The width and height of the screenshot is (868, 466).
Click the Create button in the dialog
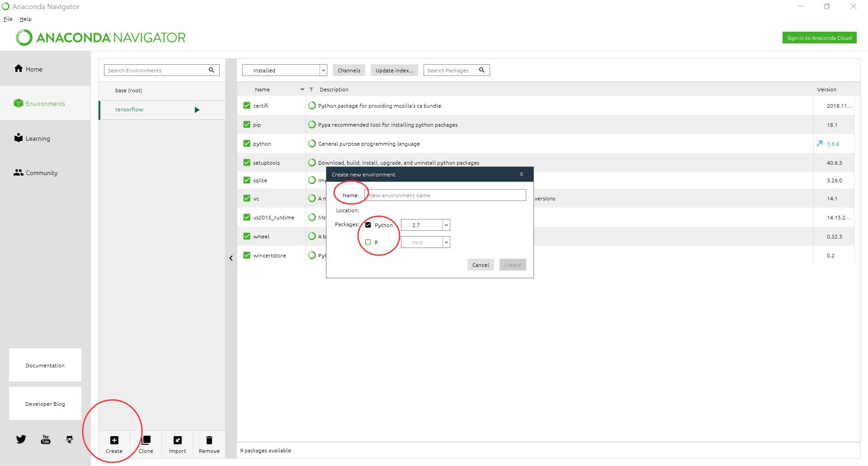[x=513, y=265]
